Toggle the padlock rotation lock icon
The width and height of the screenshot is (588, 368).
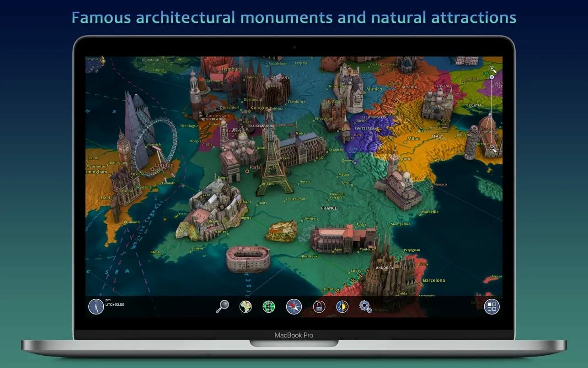319,306
